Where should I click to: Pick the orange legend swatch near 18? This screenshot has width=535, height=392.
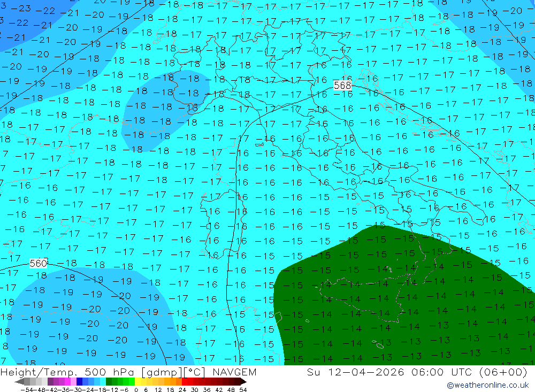click(172, 382)
